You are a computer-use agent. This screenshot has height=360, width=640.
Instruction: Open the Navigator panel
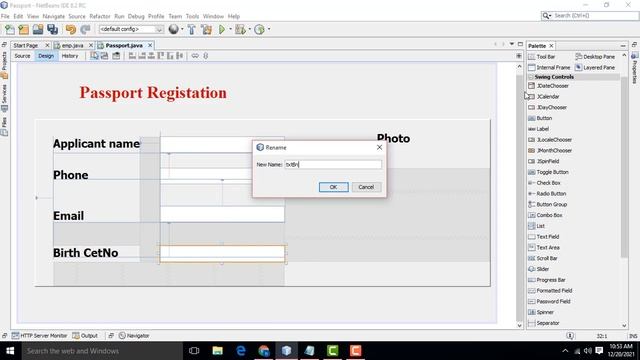click(134, 336)
